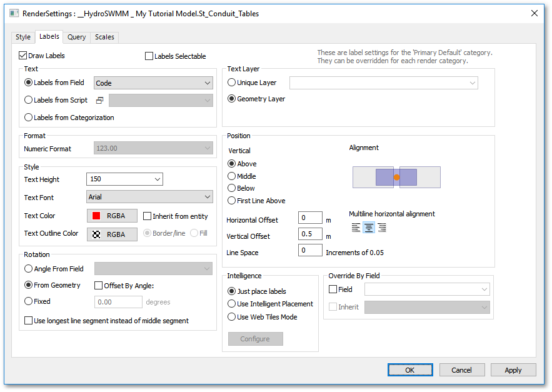This screenshot has width=552, height=392.
Task: Set multiline alignment to right
Action: point(381,228)
